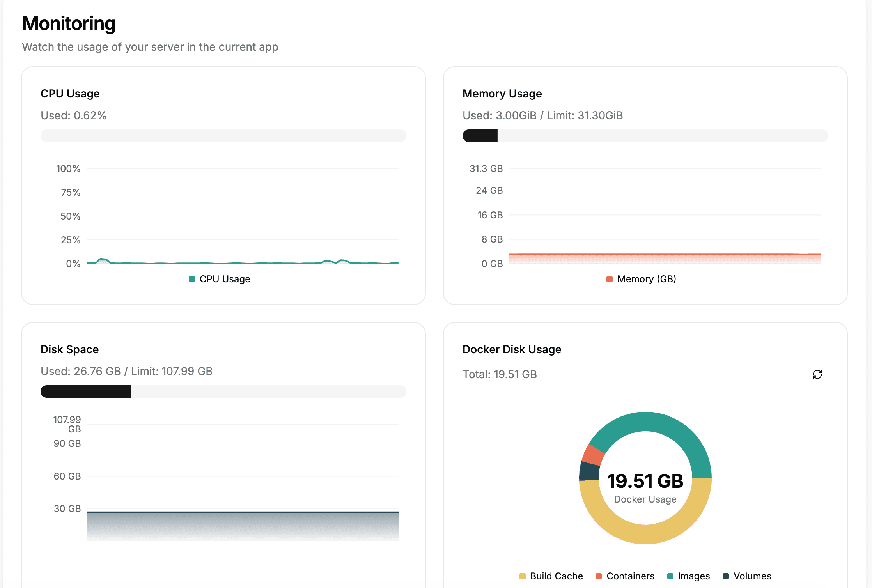This screenshot has height=588, width=872.
Task: Click the memory usage progress bar
Action: click(645, 136)
